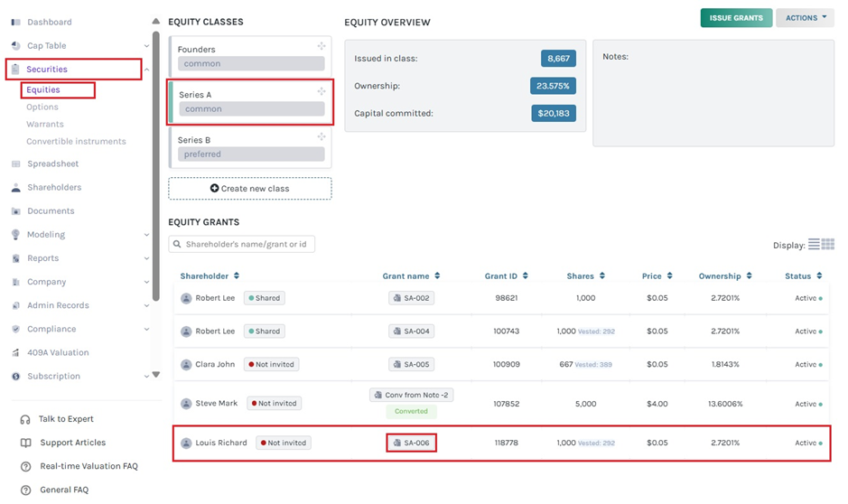Image resolution: width=848 pixels, height=504 pixels.
Task: Open Options under Securities
Action: tap(42, 107)
